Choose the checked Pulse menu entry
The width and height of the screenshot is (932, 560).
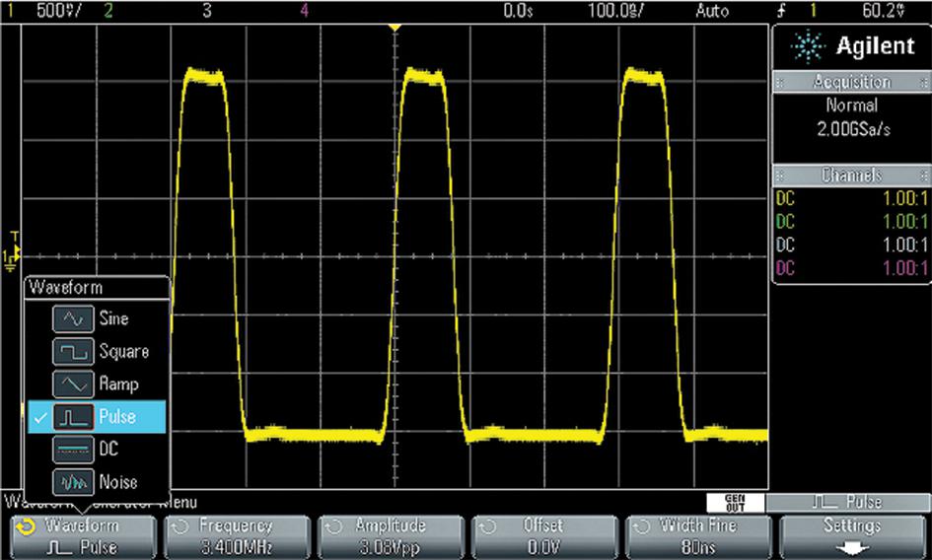click(x=97, y=417)
